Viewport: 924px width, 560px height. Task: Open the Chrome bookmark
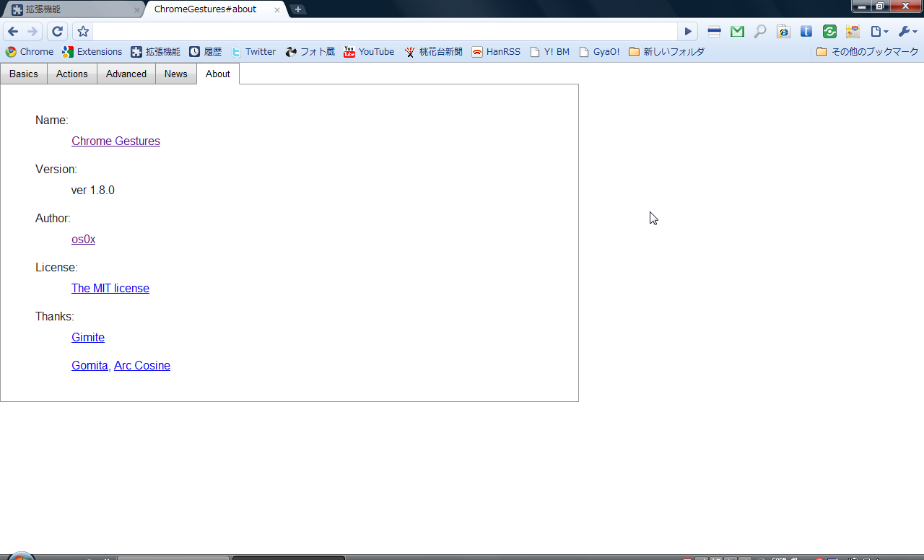(x=30, y=52)
